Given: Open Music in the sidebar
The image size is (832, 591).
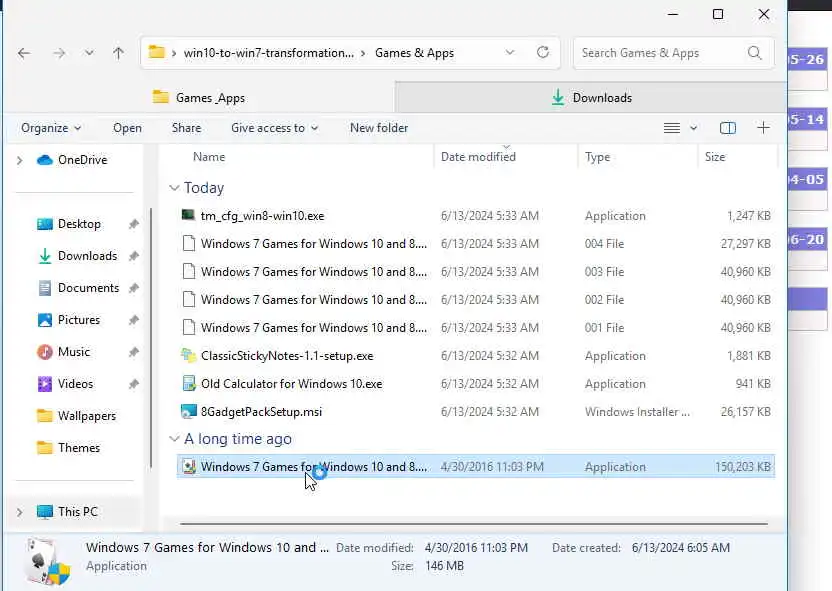Looking at the screenshot, I should (63, 352).
